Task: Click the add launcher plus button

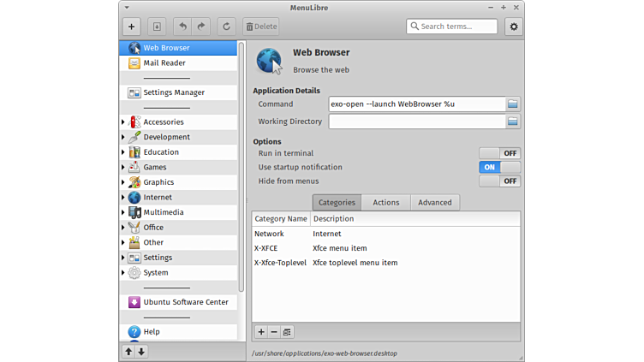Action: [132, 27]
